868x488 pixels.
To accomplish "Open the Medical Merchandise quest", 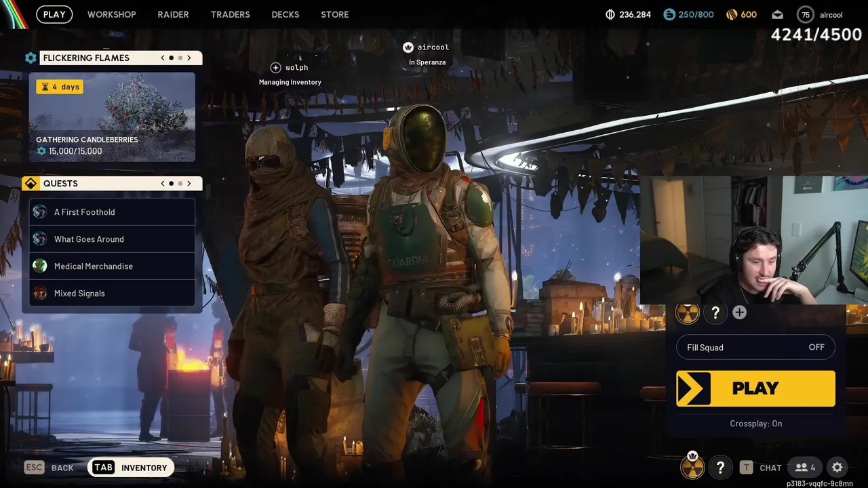I will 112,266.
